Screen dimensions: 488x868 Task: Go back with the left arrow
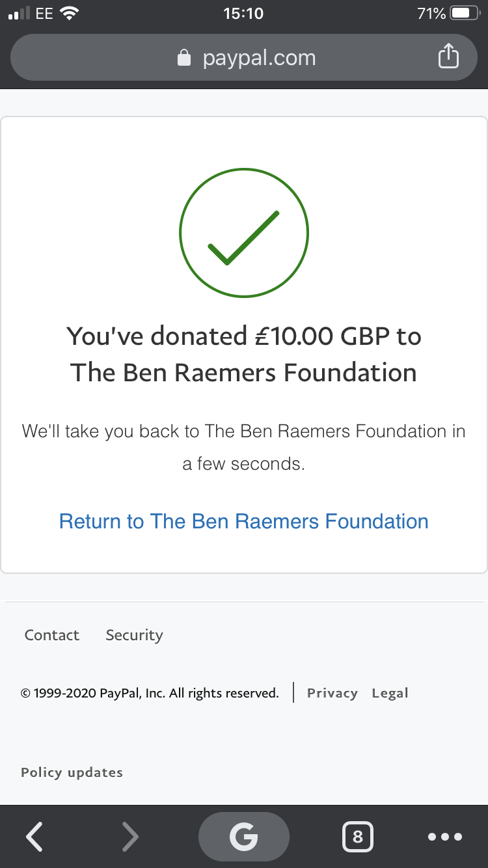click(34, 837)
